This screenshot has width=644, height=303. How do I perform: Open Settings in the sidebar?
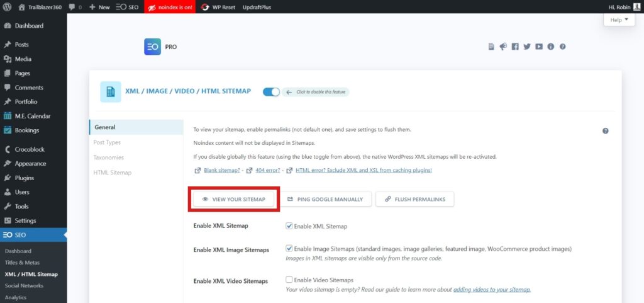tap(25, 220)
